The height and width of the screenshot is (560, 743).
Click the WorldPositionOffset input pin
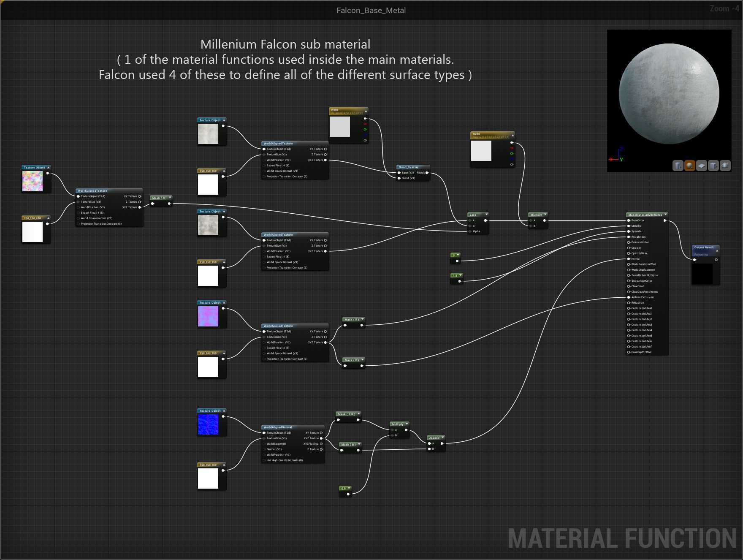pyautogui.click(x=629, y=264)
